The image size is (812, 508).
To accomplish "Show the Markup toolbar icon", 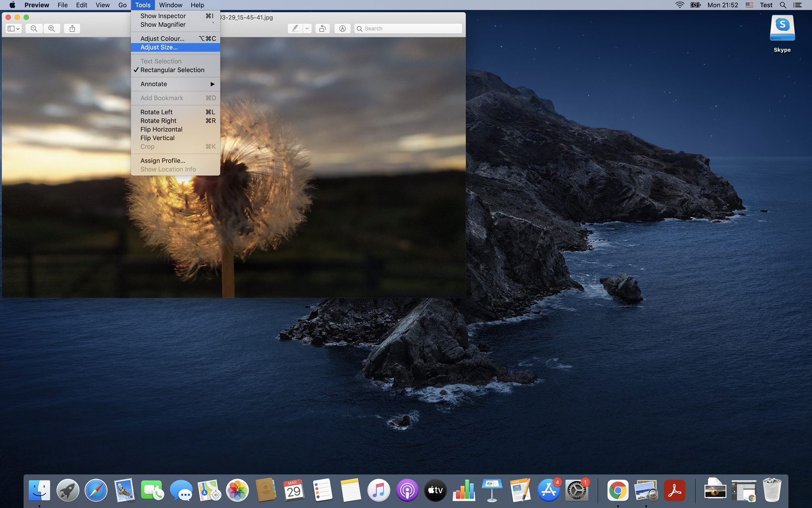I will coord(342,28).
